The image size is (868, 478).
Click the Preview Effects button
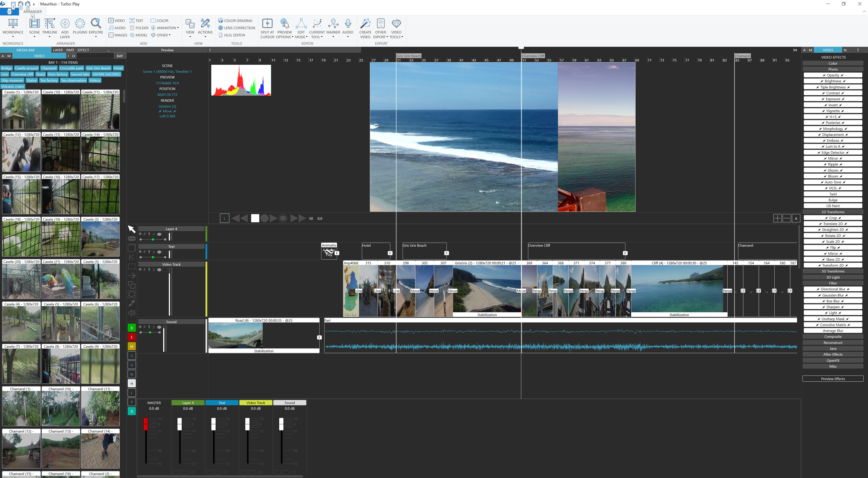click(833, 379)
